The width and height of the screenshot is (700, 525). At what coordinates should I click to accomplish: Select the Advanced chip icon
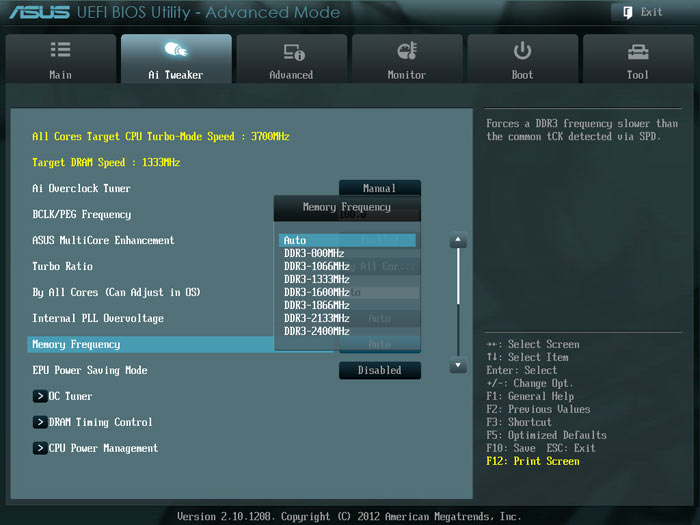coord(292,51)
